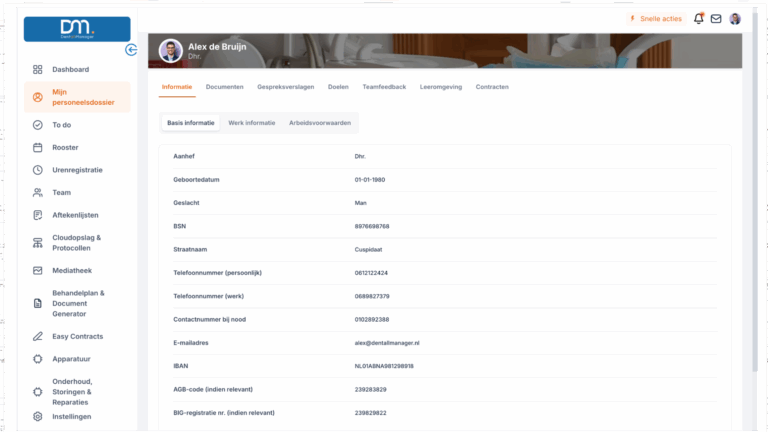Click the To do checkmark icon
The image size is (768, 432).
click(38, 125)
